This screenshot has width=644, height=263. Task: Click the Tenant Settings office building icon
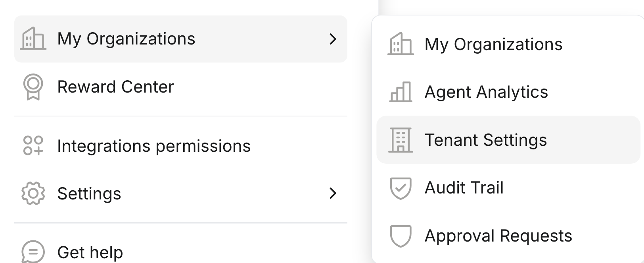[401, 140]
